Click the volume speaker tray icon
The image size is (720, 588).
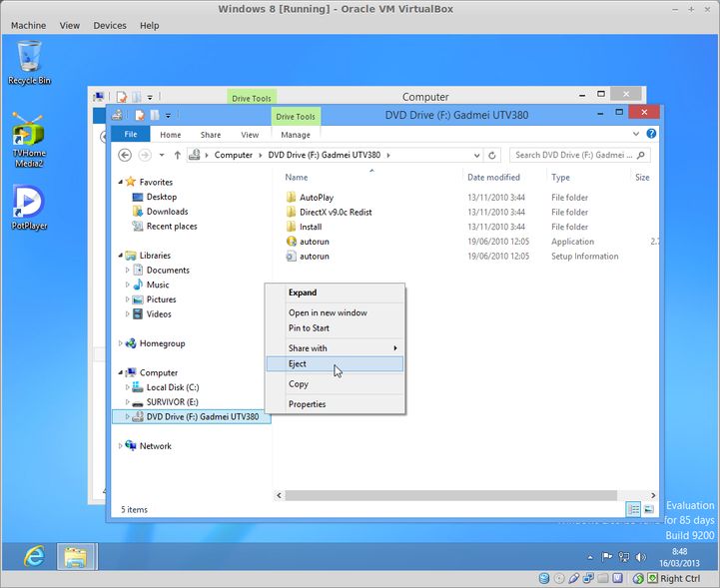coord(640,557)
